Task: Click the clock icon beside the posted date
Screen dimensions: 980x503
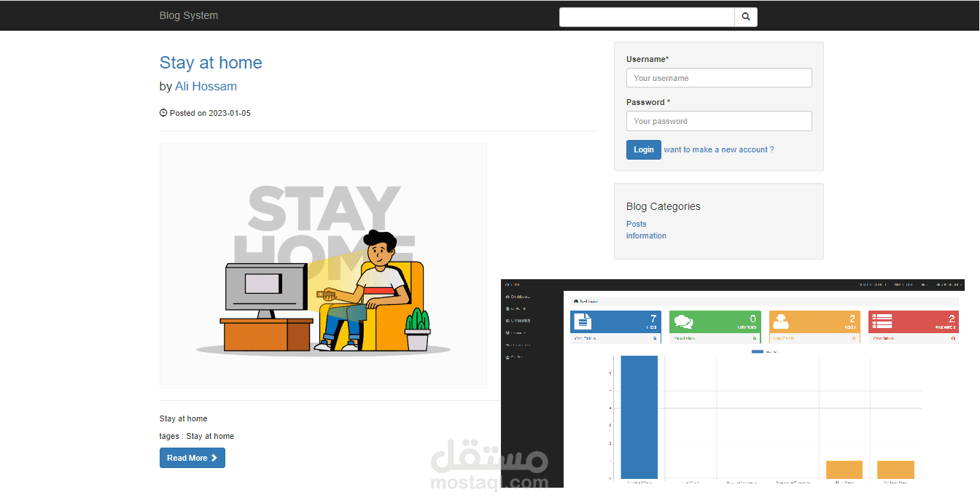Action: click(163, 112)
